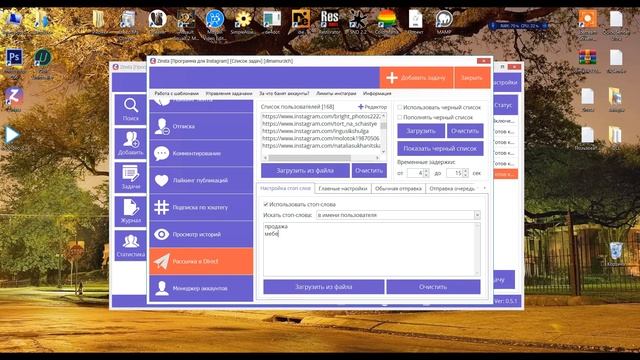Uncheck Использовать стоп-слова checkbox
The width and height of the screenshot is (640, 360).
(x=266, y=204)
